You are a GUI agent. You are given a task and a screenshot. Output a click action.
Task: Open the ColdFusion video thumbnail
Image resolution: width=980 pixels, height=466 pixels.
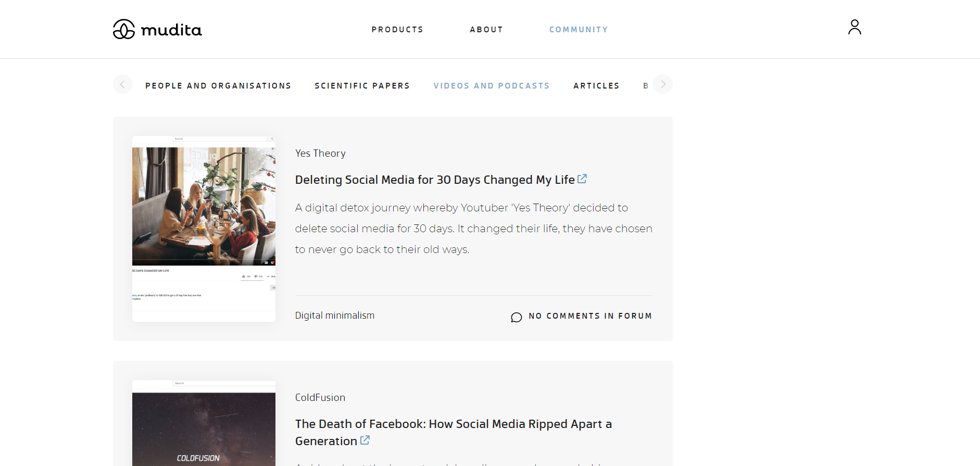pyautogui.click(x=204, y=423)
